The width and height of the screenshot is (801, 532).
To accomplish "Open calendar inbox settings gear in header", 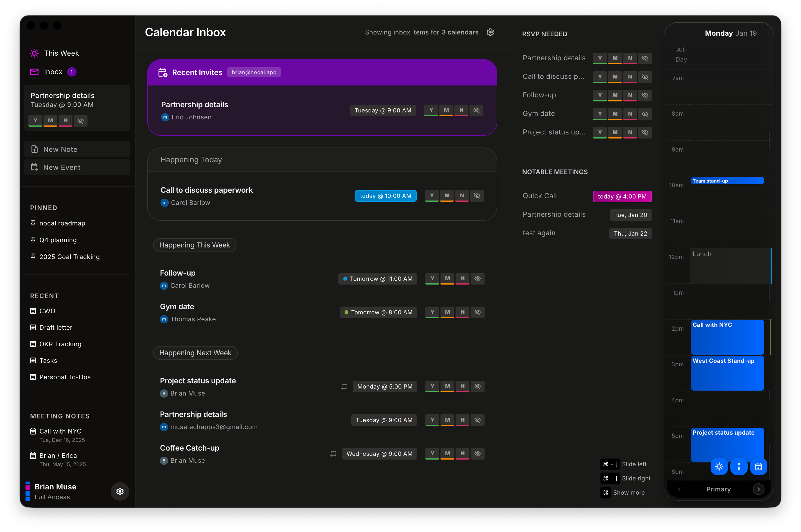I will pos(490,32).
